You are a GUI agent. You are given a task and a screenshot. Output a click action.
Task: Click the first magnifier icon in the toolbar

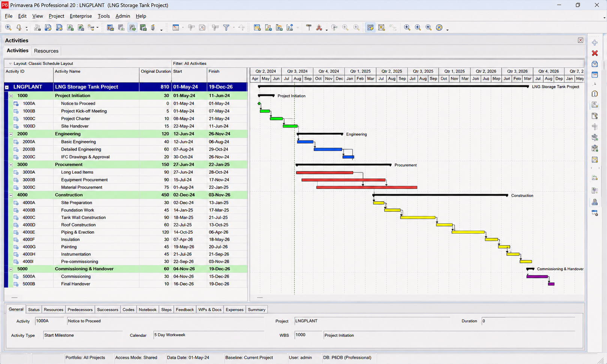[8, 27]
